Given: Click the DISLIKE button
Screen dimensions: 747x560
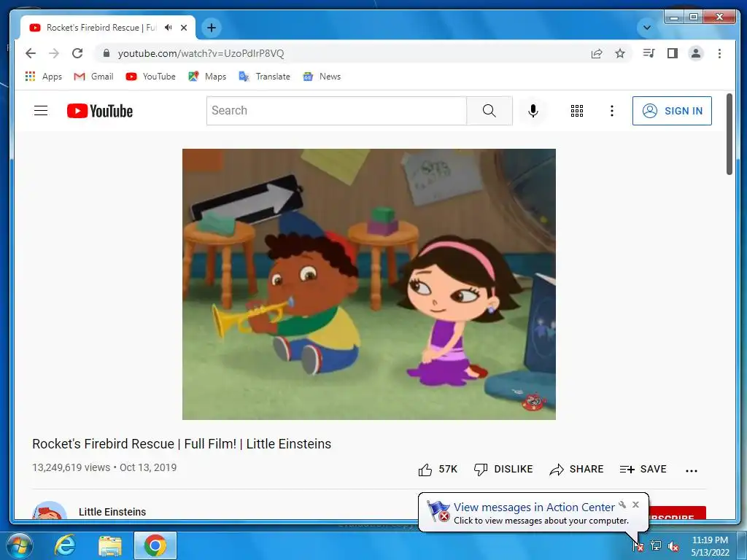Looking at the screenshot, I should pos(503,470).
